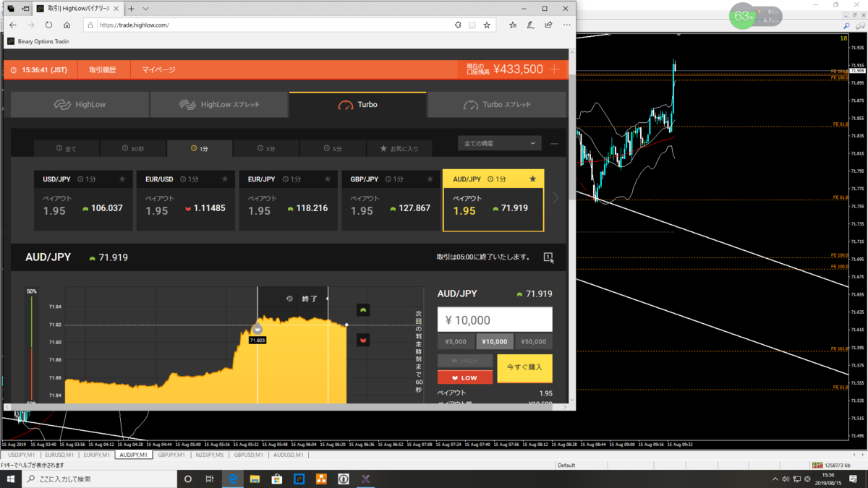Image resolution: width=868 pixels, height=488 pixels.
Task: Click the green High arrow on chart
Action: tap(363, 309)
